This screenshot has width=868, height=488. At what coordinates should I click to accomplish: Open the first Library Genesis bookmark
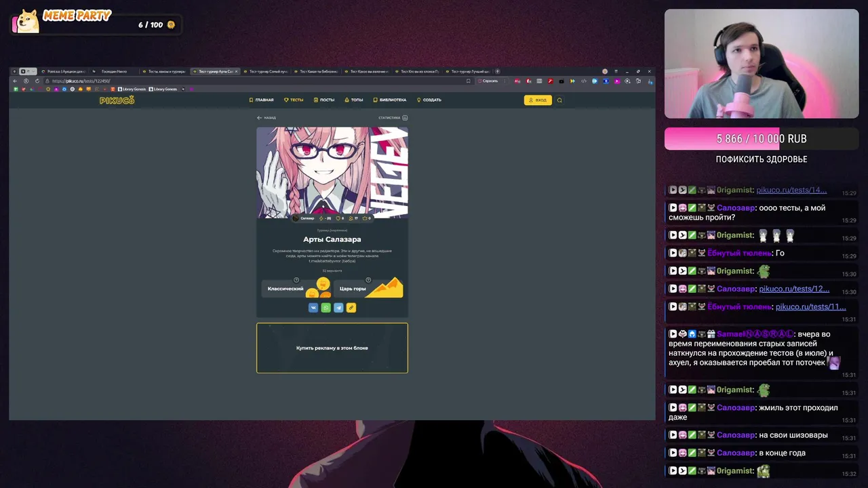tap(132, 89)
